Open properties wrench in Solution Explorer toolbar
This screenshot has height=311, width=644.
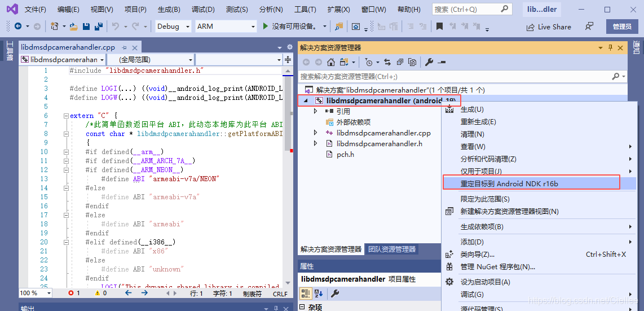[x=429, y=62]
